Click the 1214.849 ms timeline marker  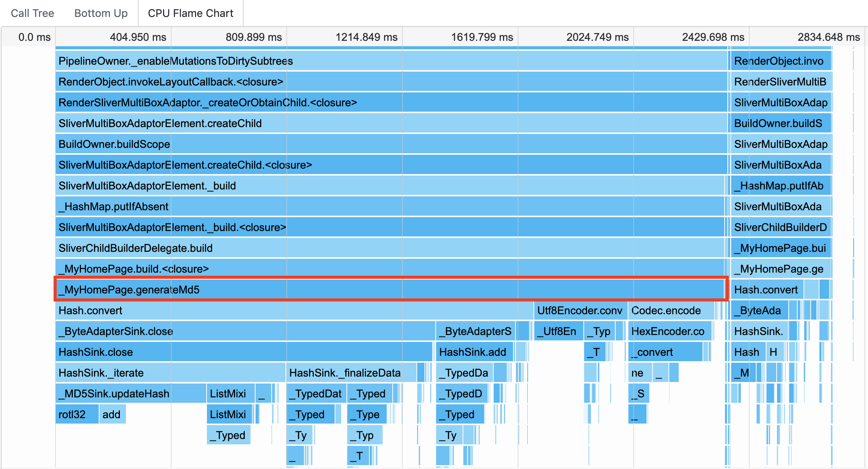click(x=366, y=37)
